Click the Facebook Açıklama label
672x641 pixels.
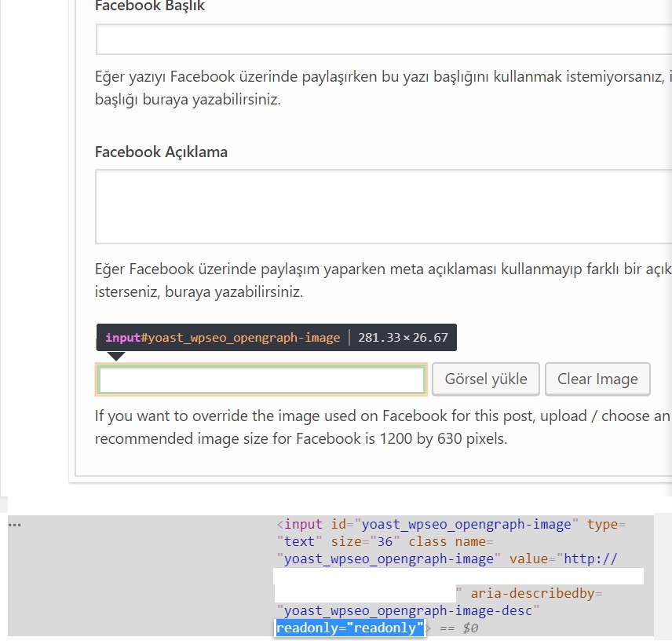point(161,152)
